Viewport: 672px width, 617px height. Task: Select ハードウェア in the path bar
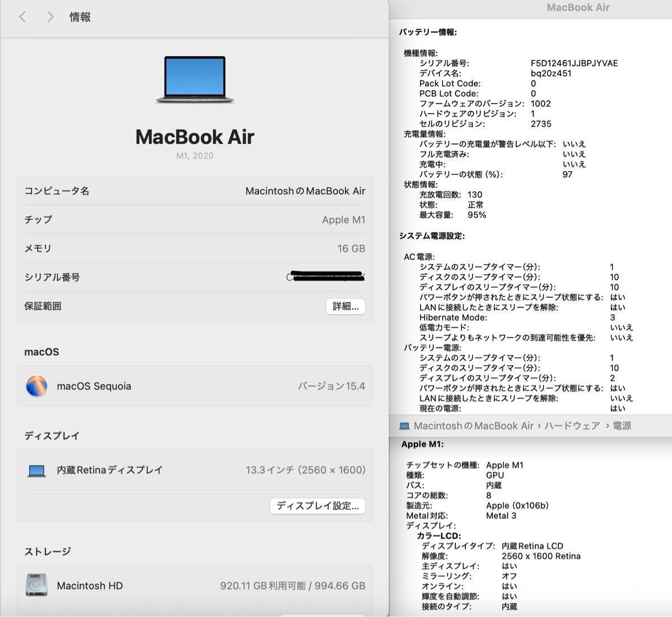572,426
